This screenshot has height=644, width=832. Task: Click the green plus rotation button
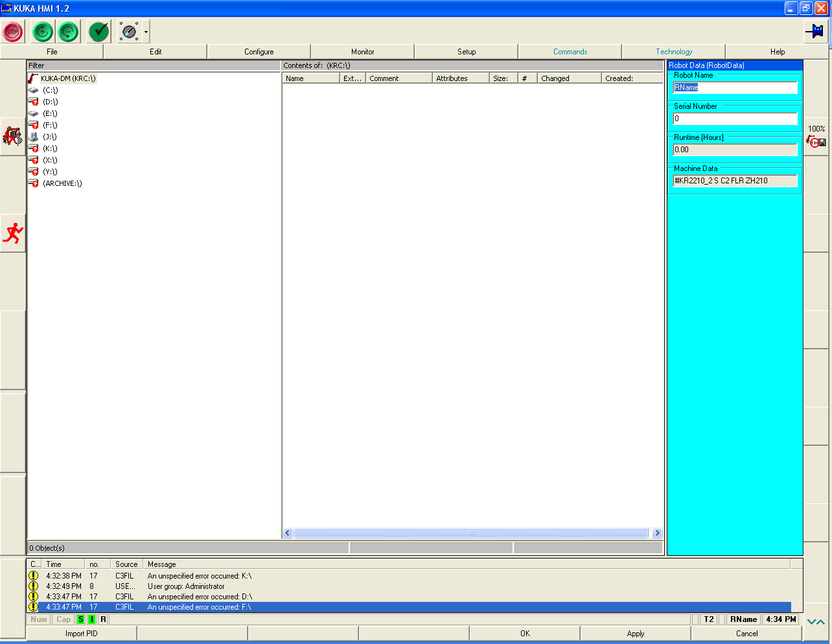[43, 31]
